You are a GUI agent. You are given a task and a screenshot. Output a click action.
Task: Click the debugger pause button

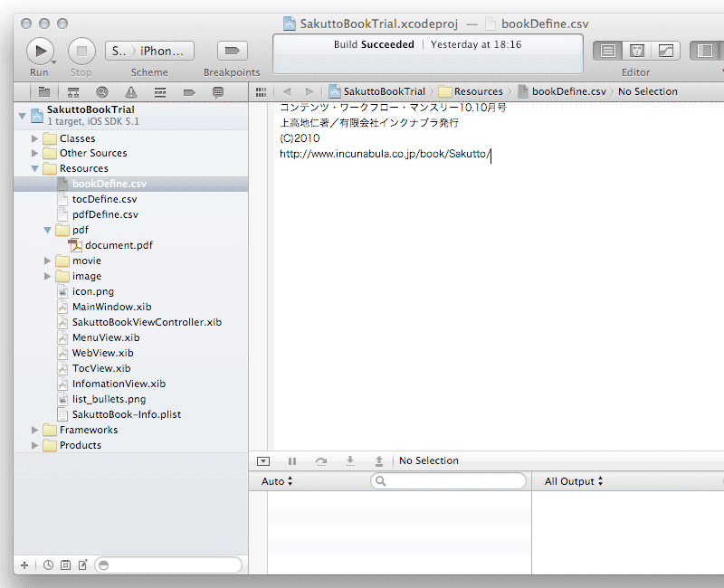pos(292,461)
